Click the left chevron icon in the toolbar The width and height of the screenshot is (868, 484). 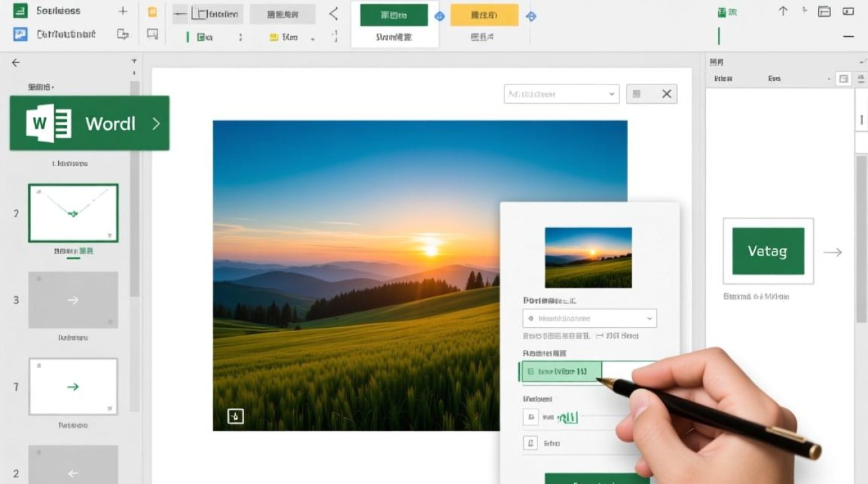tap(334, 14)
